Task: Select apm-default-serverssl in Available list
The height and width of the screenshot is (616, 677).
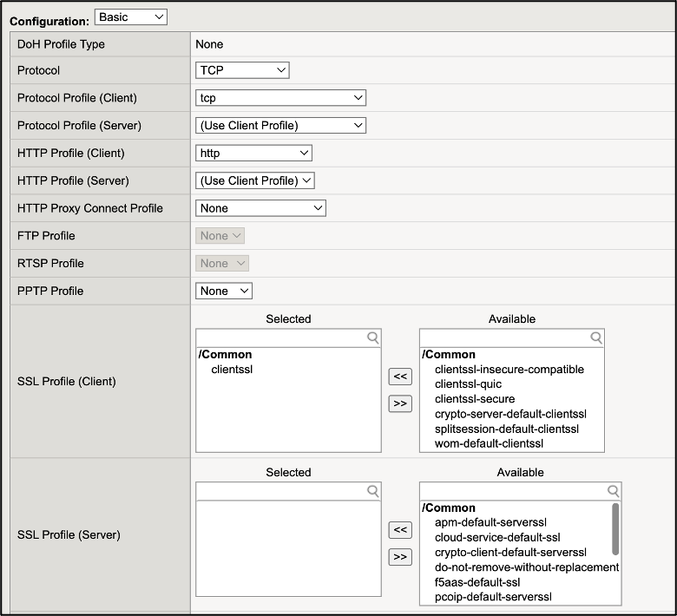Action: pyautogui.click(x=490, y=523)
